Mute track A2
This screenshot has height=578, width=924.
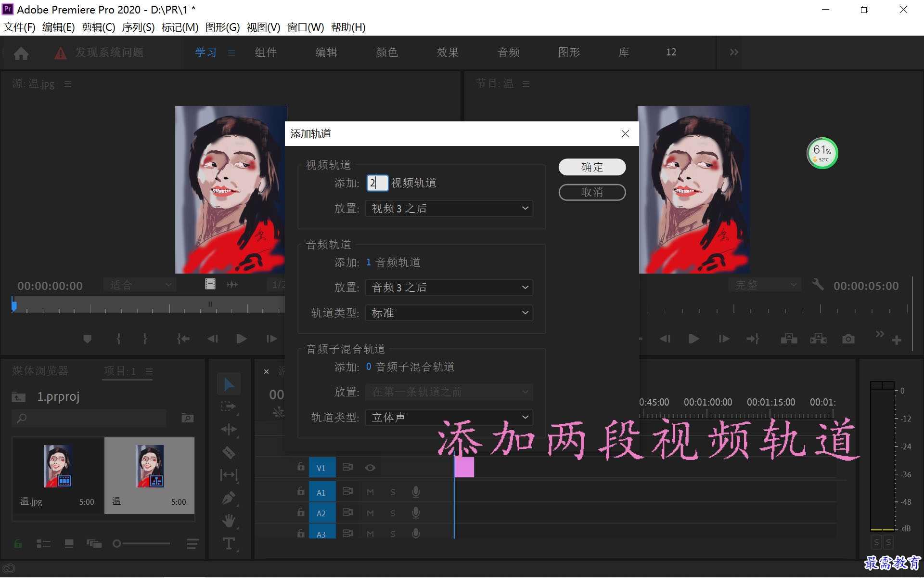click(370, 513)
